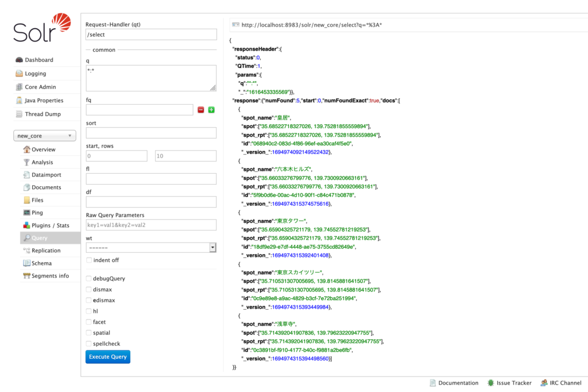The image size is (588, 392).
Task: Enable the debugQuery checkbox
Action: click(x=88, y=279)
